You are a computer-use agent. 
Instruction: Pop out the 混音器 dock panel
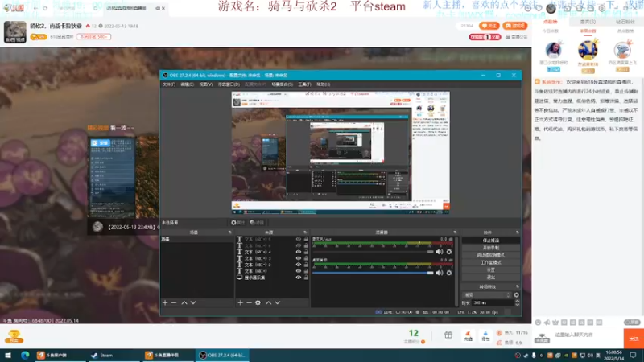[455, 232]
